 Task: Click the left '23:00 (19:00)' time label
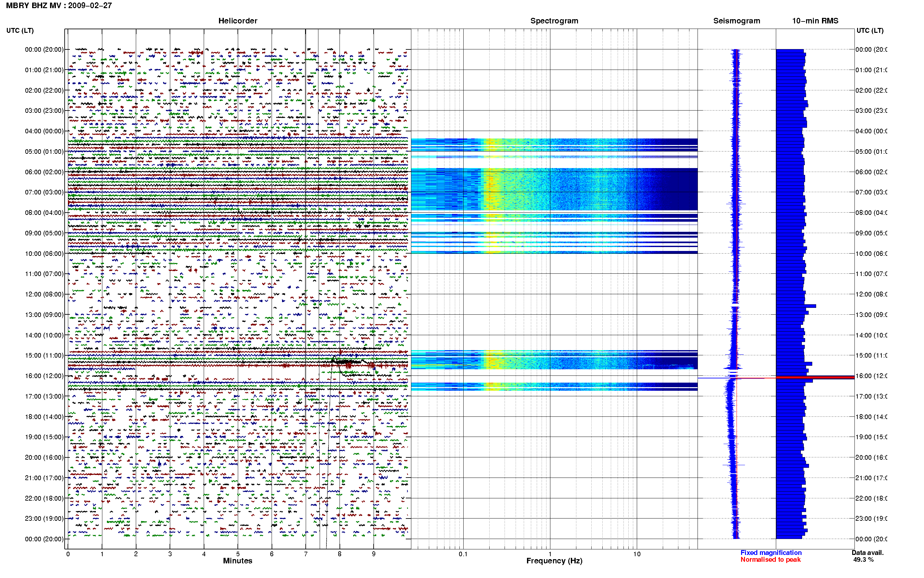[x=44, y=519]
